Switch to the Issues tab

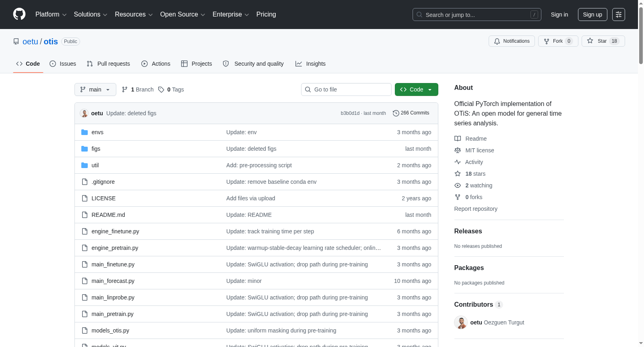(x=63, y=64)
